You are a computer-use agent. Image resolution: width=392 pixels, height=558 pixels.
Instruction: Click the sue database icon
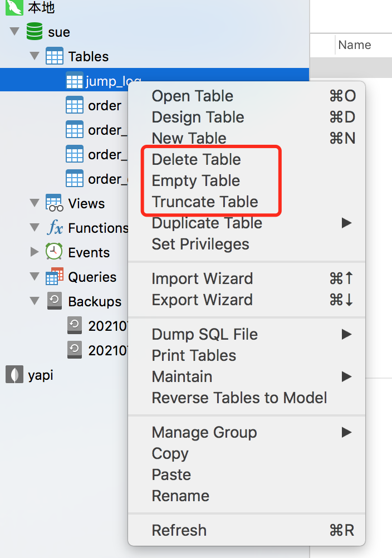pyautogui.click(x=35, y=32)
